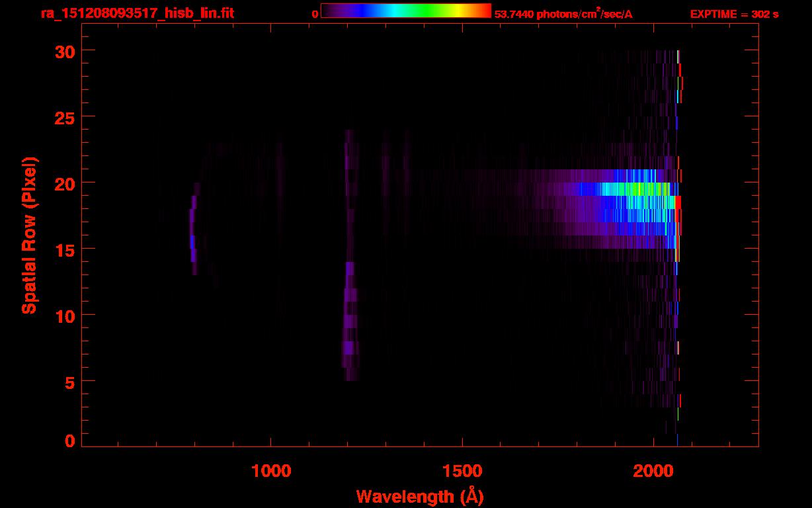
Task: Click the x-axis tick label 2000
Action: (x=653, y=470)
